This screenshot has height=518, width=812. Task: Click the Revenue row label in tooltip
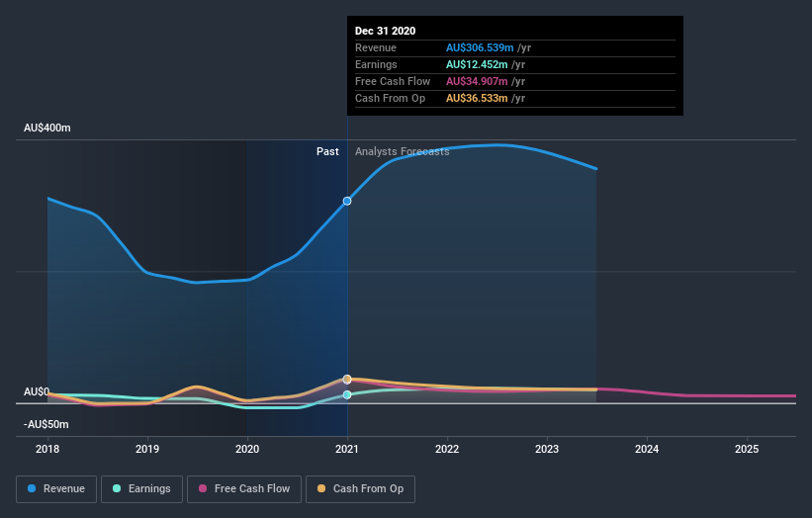coord(376,47)
